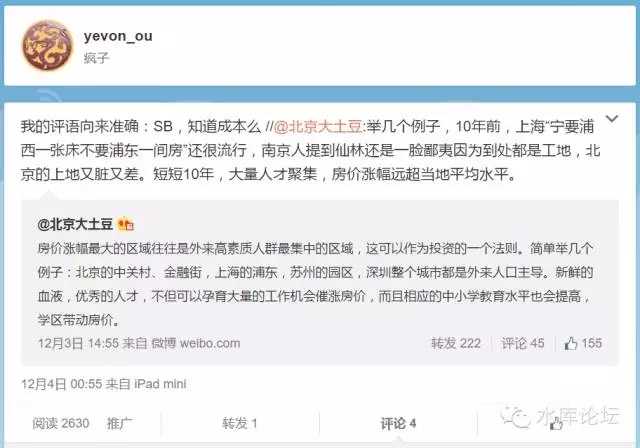Like the post with the thumbs-up icon in the bottom action bar
Screen dimensions: 640x448
[556, 425]
